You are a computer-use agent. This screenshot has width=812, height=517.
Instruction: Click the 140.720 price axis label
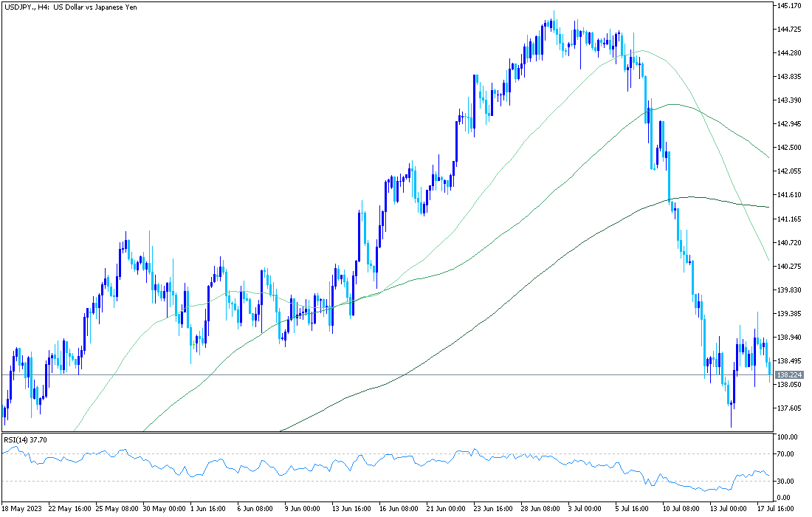point(790,242)
